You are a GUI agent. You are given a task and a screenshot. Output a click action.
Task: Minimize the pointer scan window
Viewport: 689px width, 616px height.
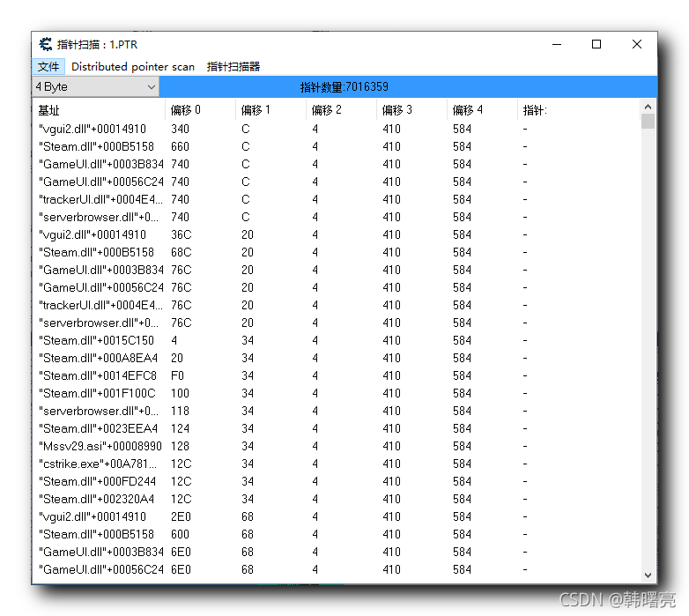[x=557, y=44]
